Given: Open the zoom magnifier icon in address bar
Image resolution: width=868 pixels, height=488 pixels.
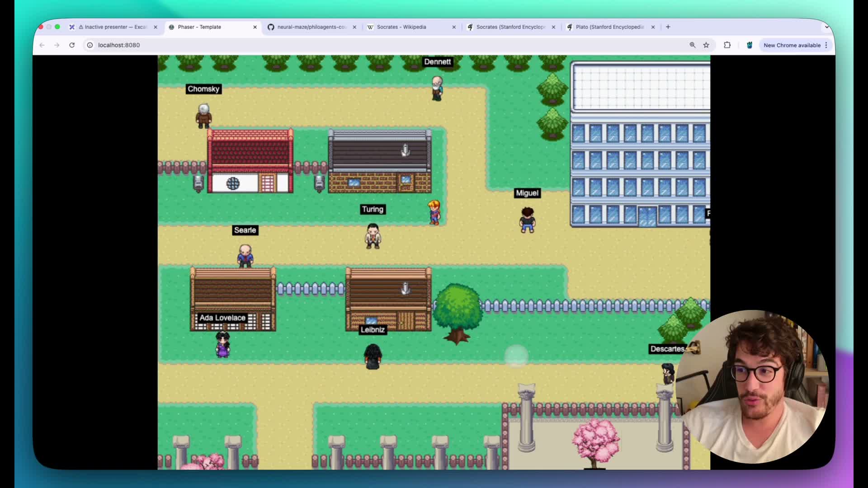Looking at the screenshot, I should click(x=692, y=45).
